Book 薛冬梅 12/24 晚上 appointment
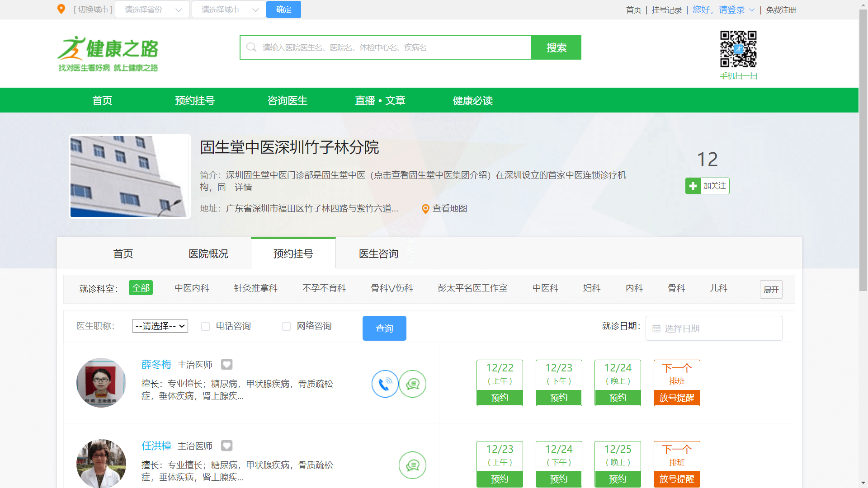 (618, 398)
